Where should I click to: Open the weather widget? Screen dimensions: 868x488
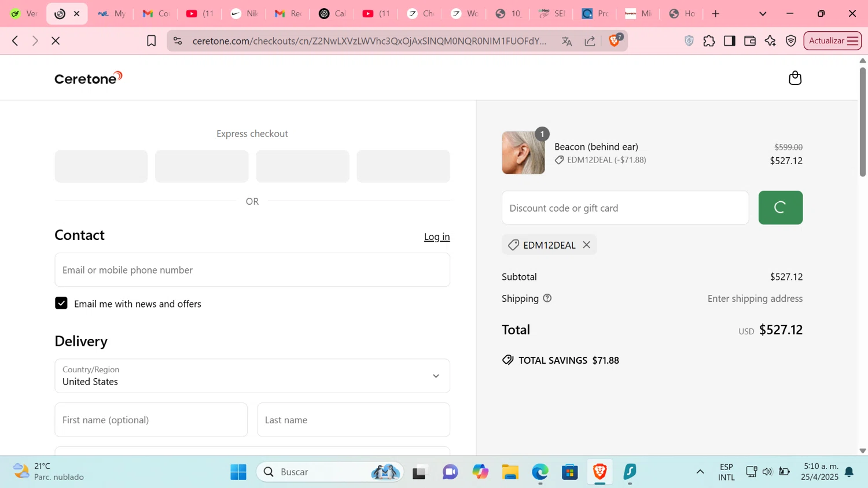(x=49, y=471)
